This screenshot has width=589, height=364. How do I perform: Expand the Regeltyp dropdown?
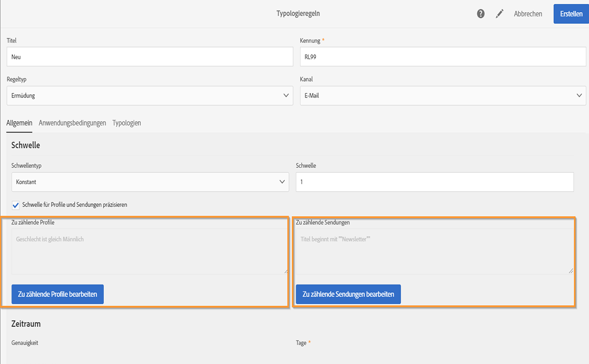(x=150, y=96)
